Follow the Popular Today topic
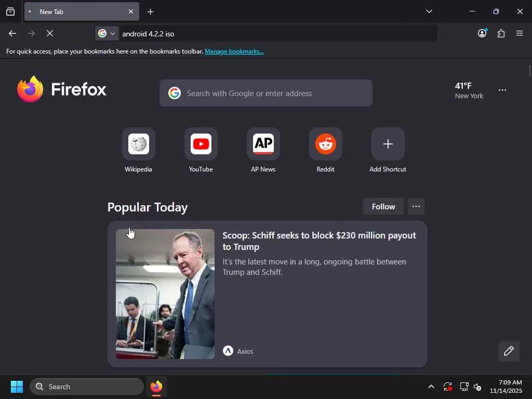Image resolution: width=532 pixels, height=399 pixels. pos(383,207)
